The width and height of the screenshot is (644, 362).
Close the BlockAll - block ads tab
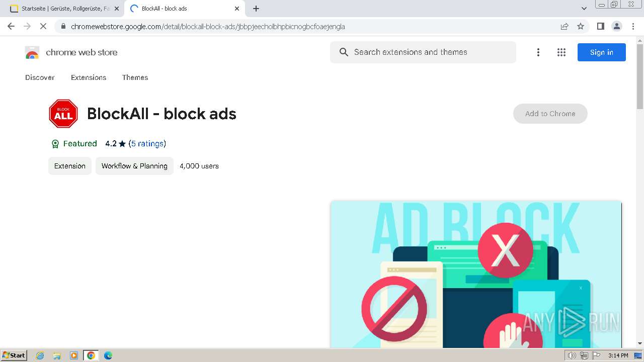[237, 9]
